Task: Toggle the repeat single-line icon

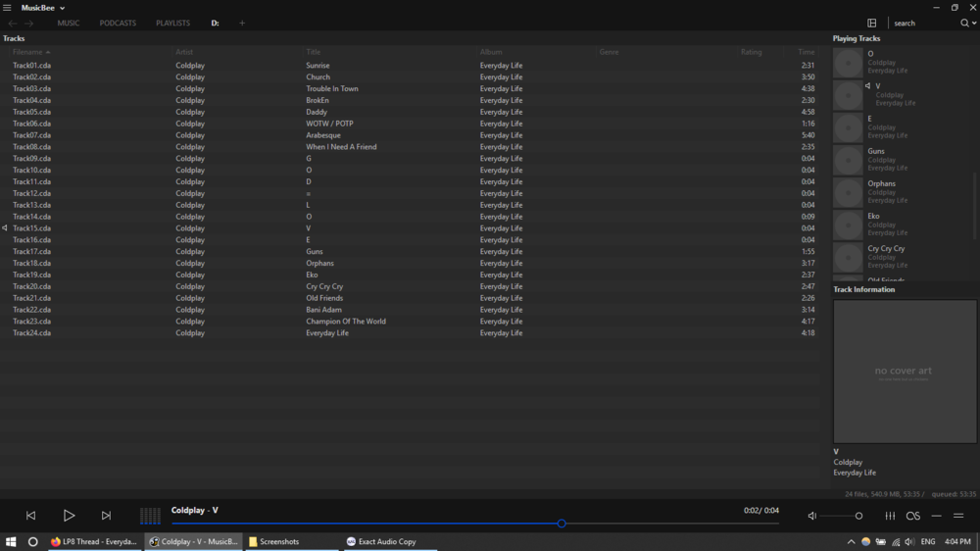Action: click(x=936, y=516)
